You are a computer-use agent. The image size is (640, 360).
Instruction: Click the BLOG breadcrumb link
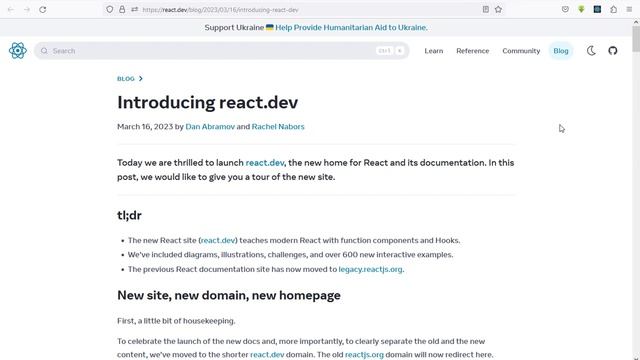[x=126, y=79]
